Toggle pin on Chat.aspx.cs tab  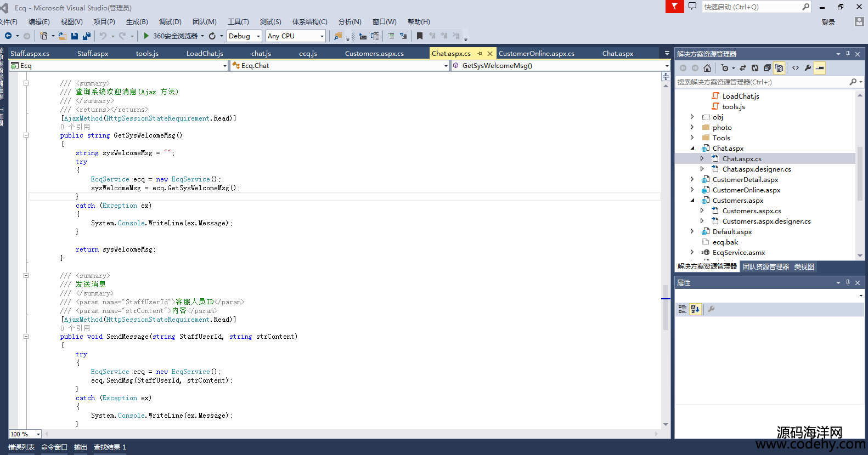[x=480, y=54]
